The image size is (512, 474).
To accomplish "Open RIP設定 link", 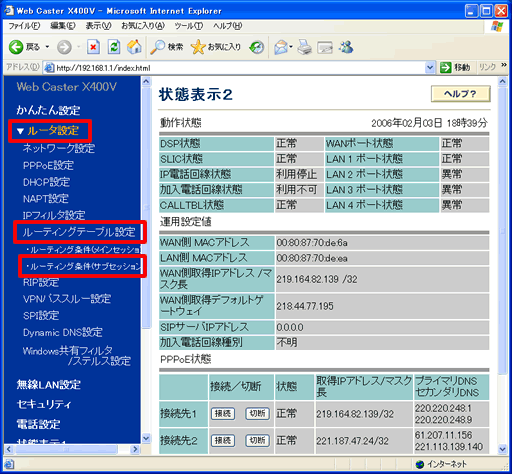I will 41,282.
